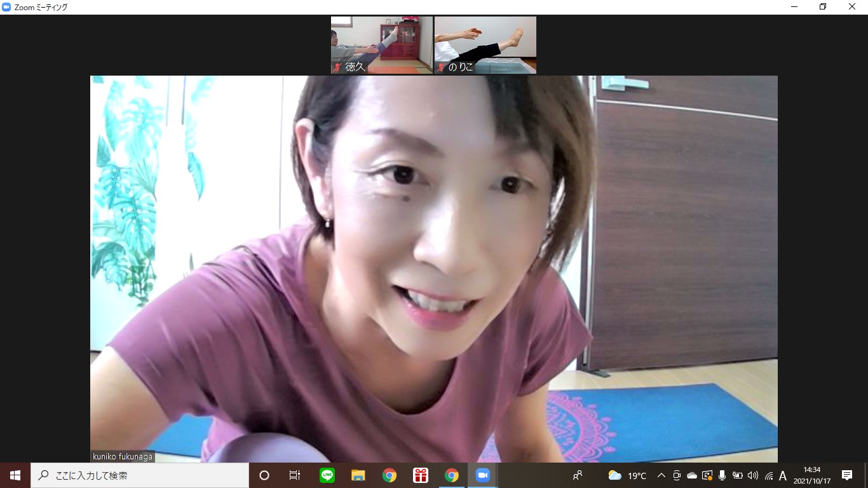Open the People icon in the taskbar
868x488 pixels.
pyautogui.click(x=578, y=475)
